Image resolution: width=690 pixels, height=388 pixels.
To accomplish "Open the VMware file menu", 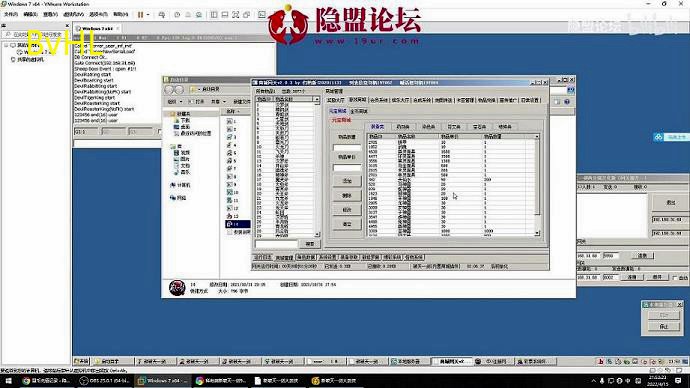I will click(11, 15).
